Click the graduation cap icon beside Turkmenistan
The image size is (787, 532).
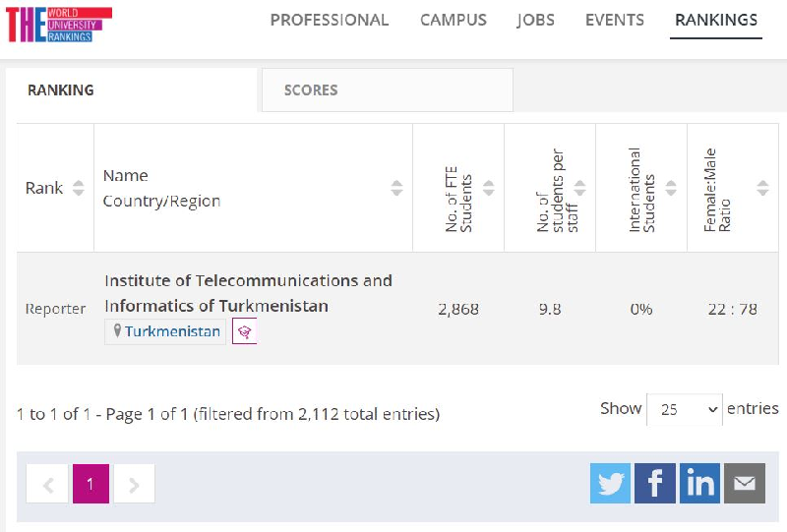(244, 332)
